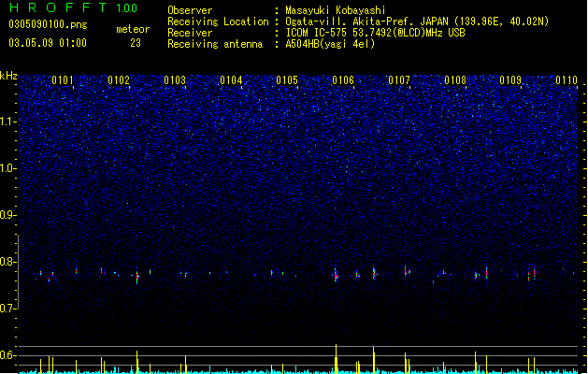Click the 0102 time marker
Screen dimensions: 588x374
pos(119,80)
